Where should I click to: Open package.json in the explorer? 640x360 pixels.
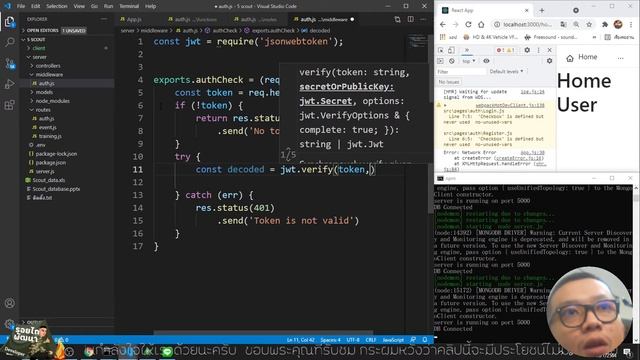(50, 162)
